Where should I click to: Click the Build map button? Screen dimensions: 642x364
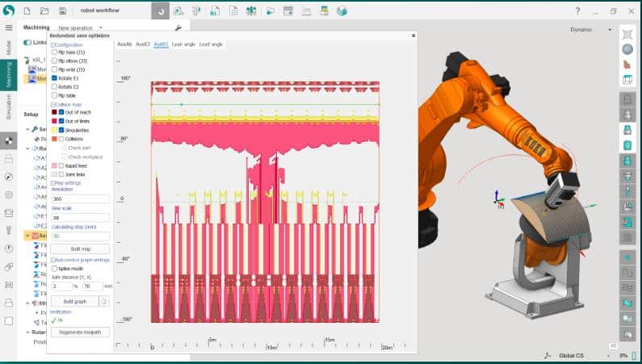80,249
